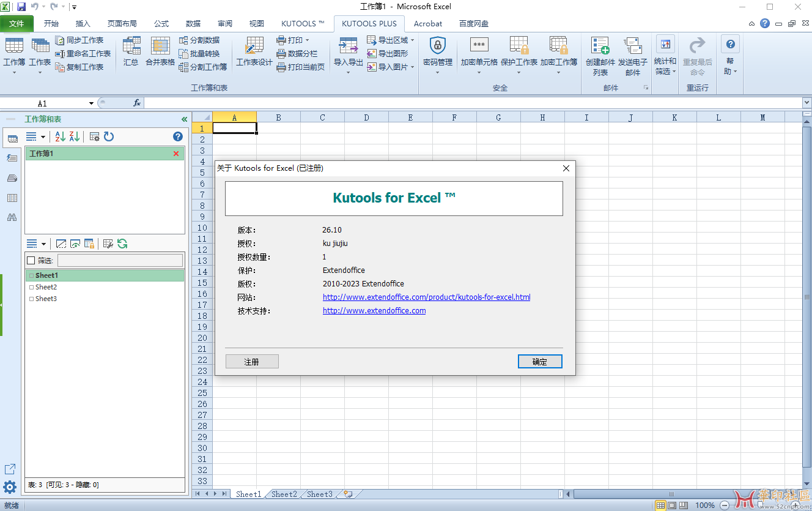The width and height of the screenshot is (812, 511).
Task: Click the blue help icon in navigation pane
Action: 178,136
